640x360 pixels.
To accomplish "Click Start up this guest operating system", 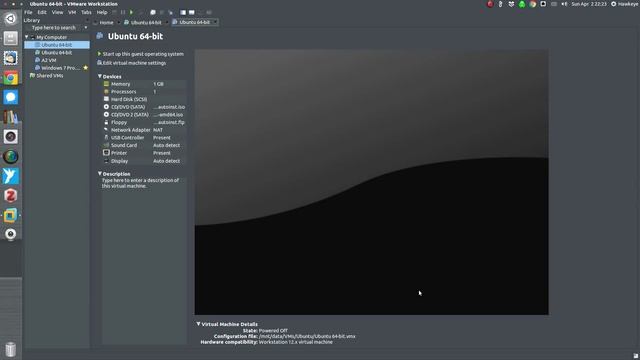I will coord(141,54).
